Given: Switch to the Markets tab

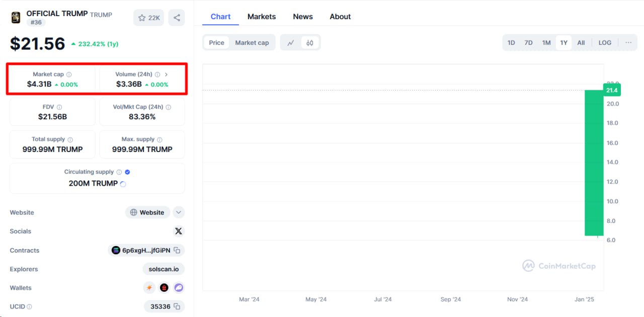Looking at the screenshot, I should 262,17.
